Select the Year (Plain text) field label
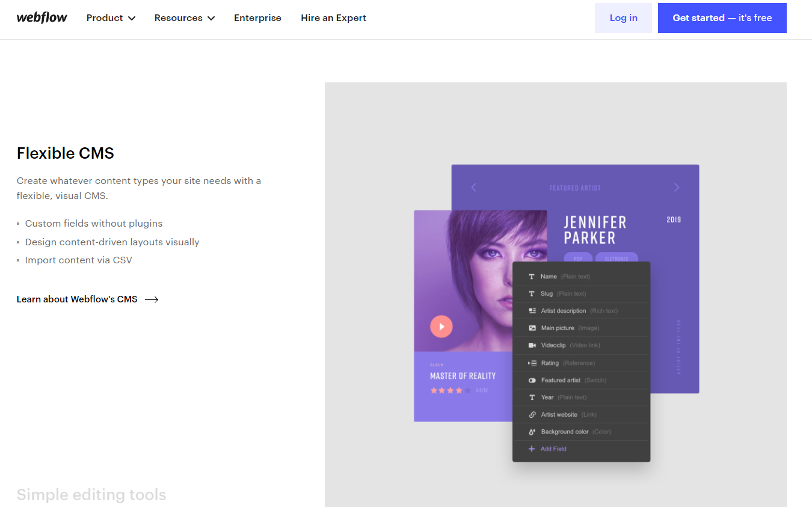This screenshot has height=508, width=812. (564, 397)
